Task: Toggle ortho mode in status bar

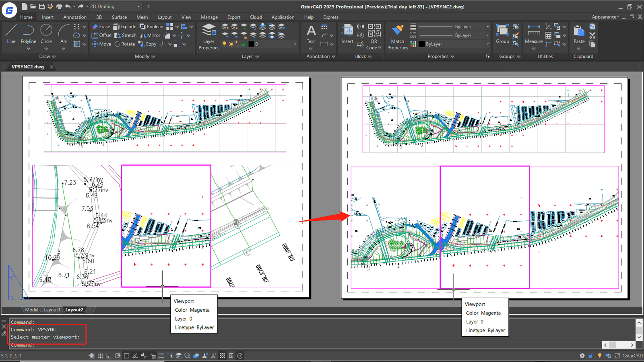Action: pyautogui.click(x=109, y=356)
